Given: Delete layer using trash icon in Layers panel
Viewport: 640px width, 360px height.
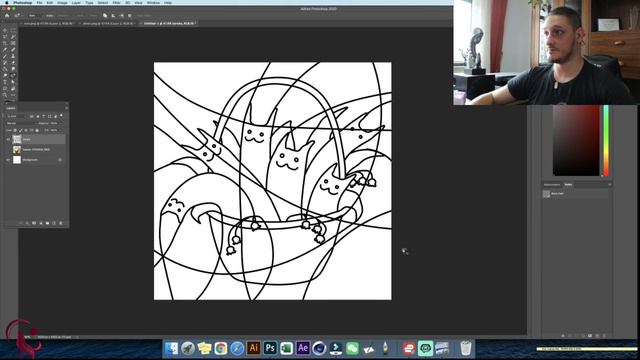Looking at the screenshot, I should click(x=61, y=223).
